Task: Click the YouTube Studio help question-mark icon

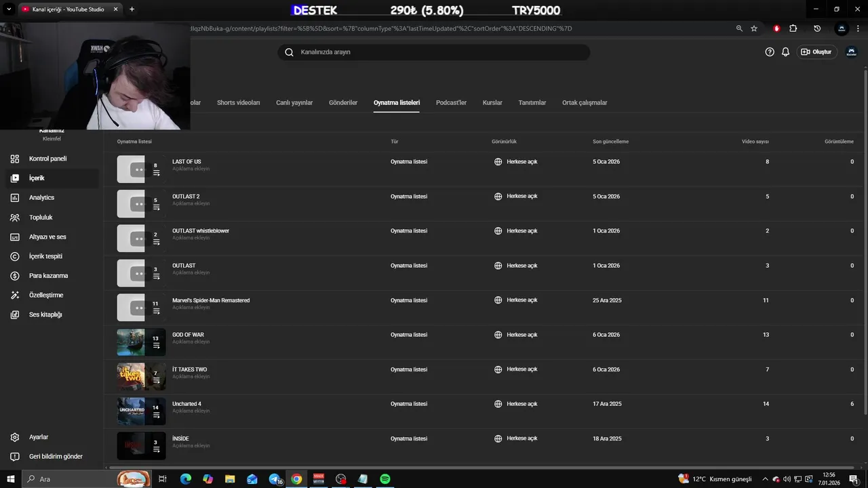Action: (x=770, y=52)
